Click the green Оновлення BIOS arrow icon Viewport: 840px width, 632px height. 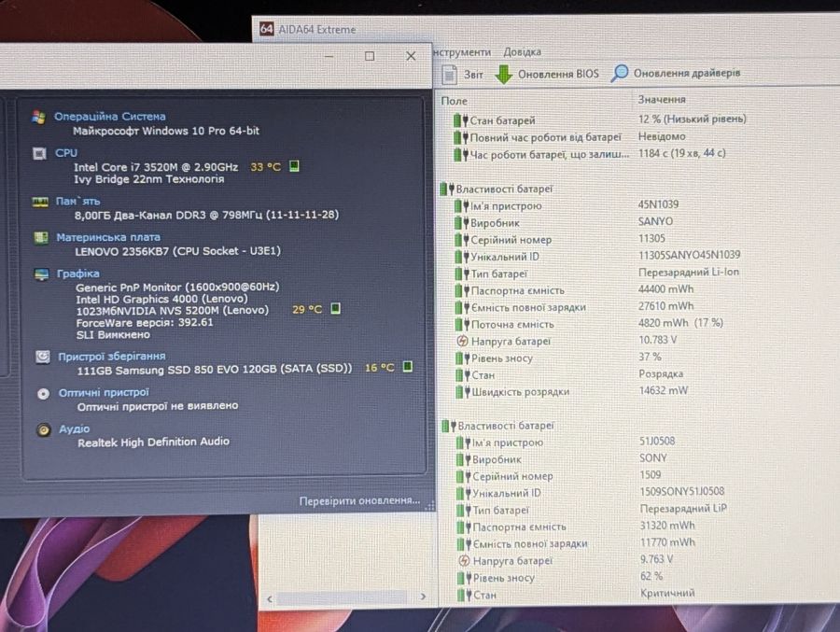click(x=504, y=74)
